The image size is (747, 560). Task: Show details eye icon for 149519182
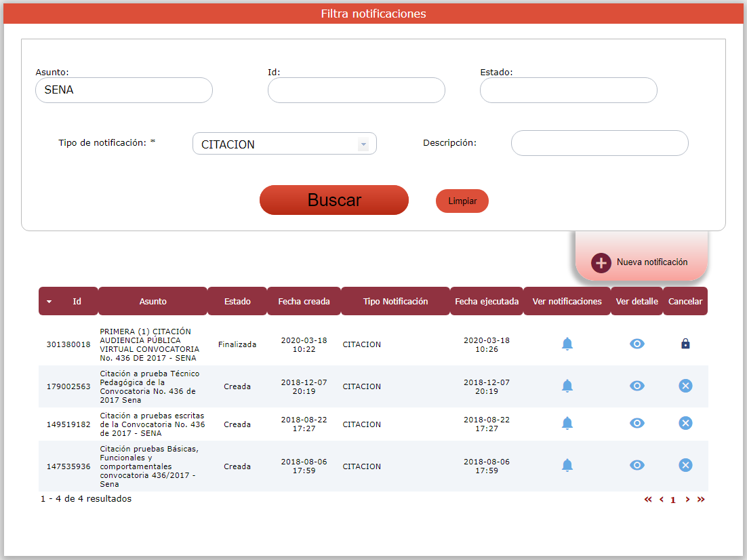(x=637, y=423)
